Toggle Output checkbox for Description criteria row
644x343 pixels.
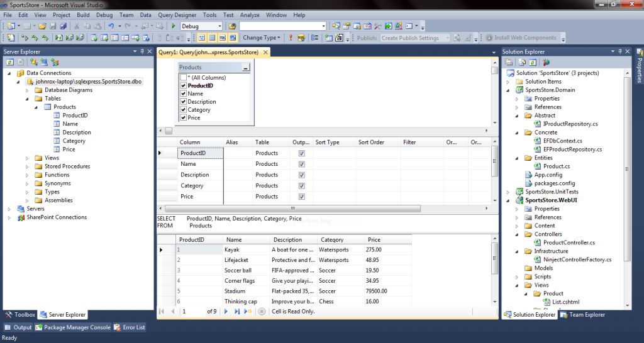click(x=301, y=175)
